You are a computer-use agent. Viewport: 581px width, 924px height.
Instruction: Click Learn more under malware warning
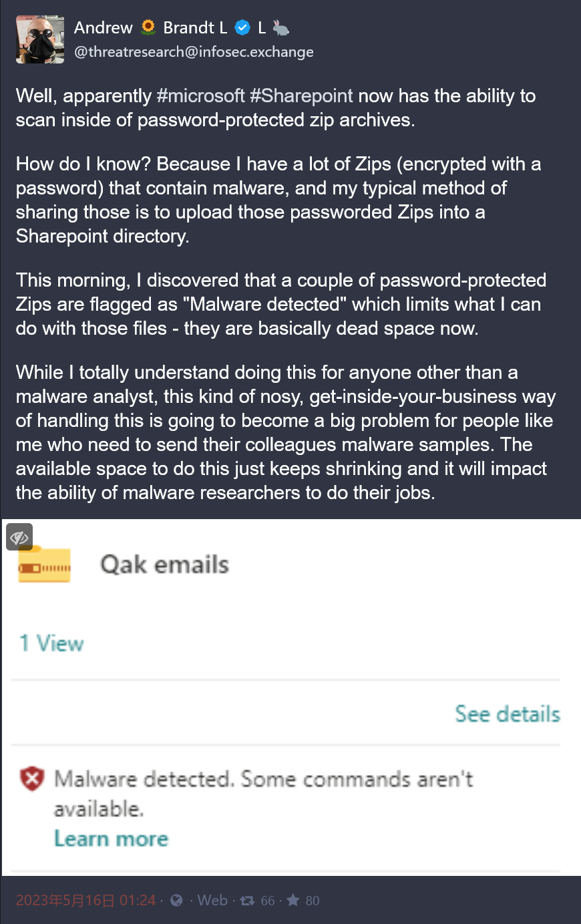111,838
